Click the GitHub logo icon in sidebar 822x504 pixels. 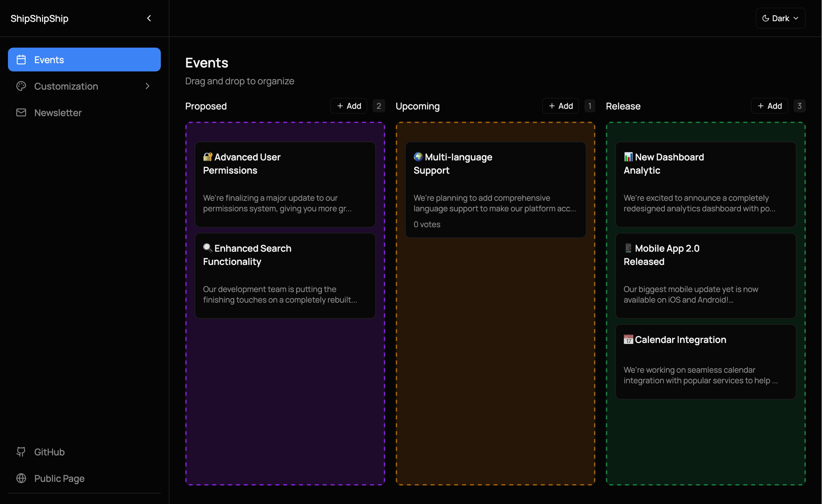tap(21, 452)
